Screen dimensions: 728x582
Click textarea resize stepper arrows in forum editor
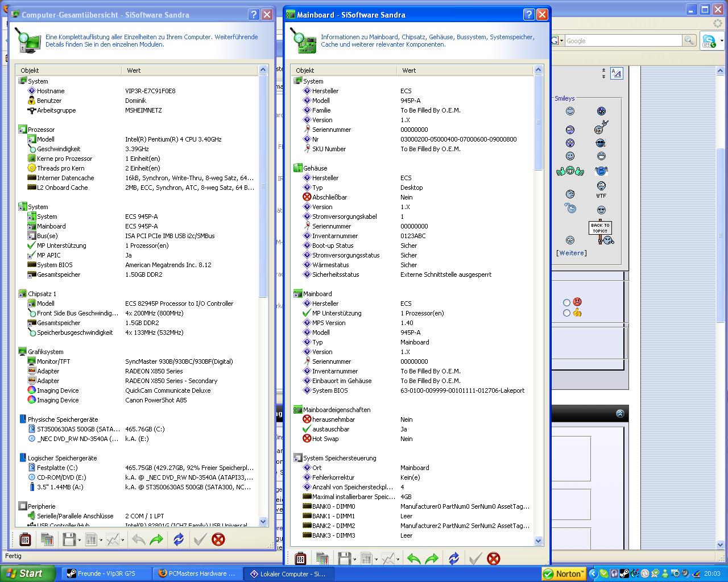point(604,74)
